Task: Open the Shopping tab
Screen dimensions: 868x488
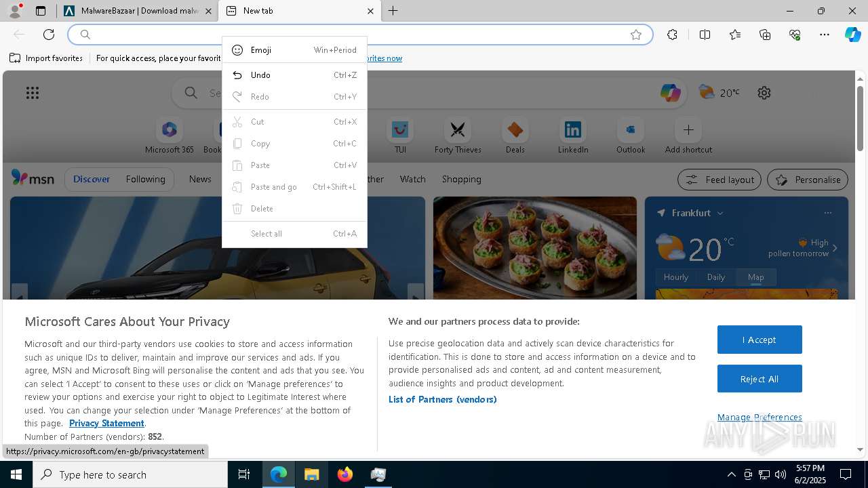Action: click(461, 179)
